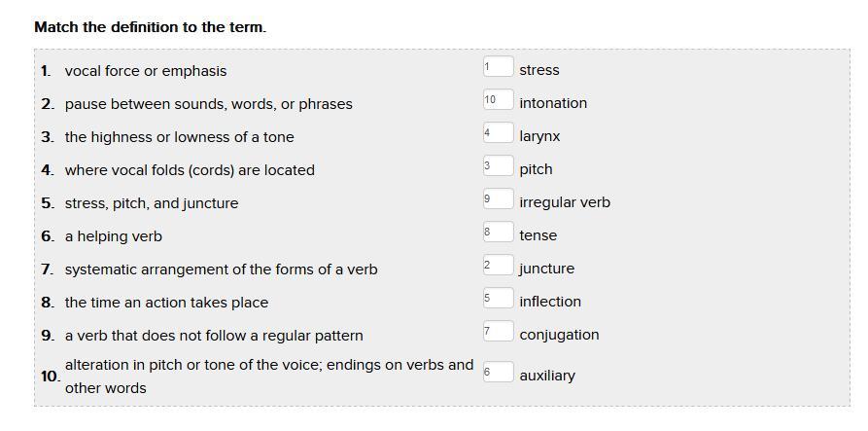Click the definition 'vocal force or emphasis'
This screenshot has height=431, width=868.
[146, 71]
